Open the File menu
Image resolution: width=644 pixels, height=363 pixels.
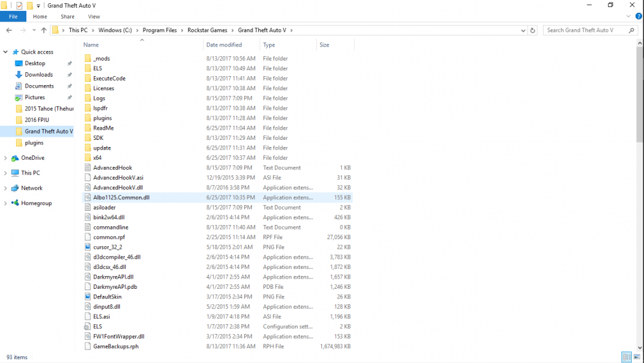tap(13, 17)
